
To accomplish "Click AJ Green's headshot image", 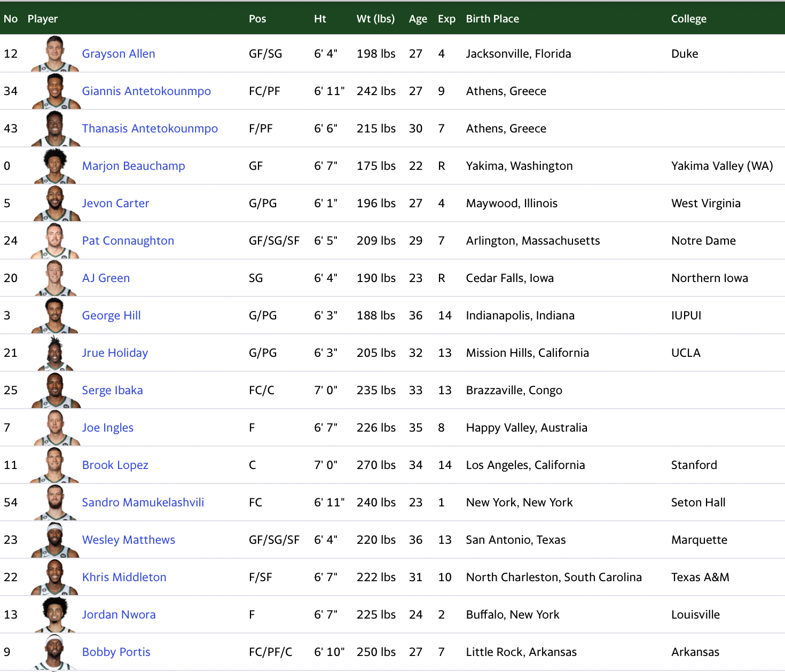I will [x=55, y=278].
